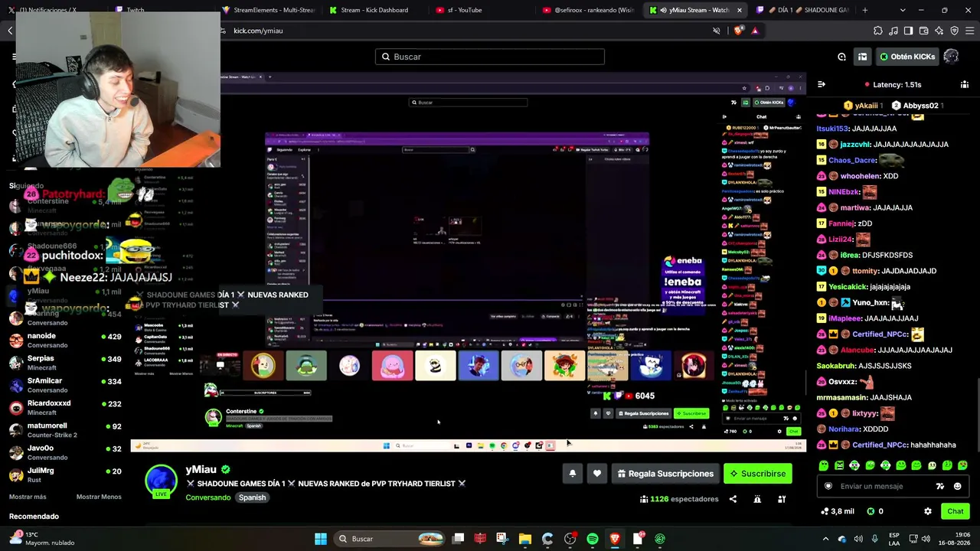The width and height of the screenshot is (980, 551).
Task: Open the stream tools icon beside report
Action: (x=782, y=499)
